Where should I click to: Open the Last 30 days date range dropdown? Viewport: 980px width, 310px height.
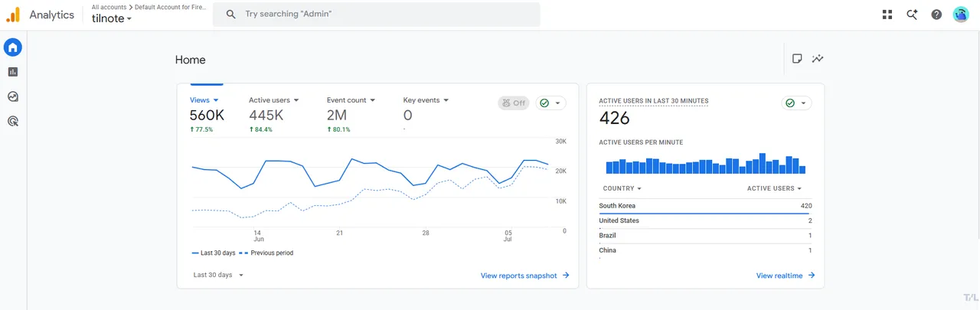click(x=218, y=275)
